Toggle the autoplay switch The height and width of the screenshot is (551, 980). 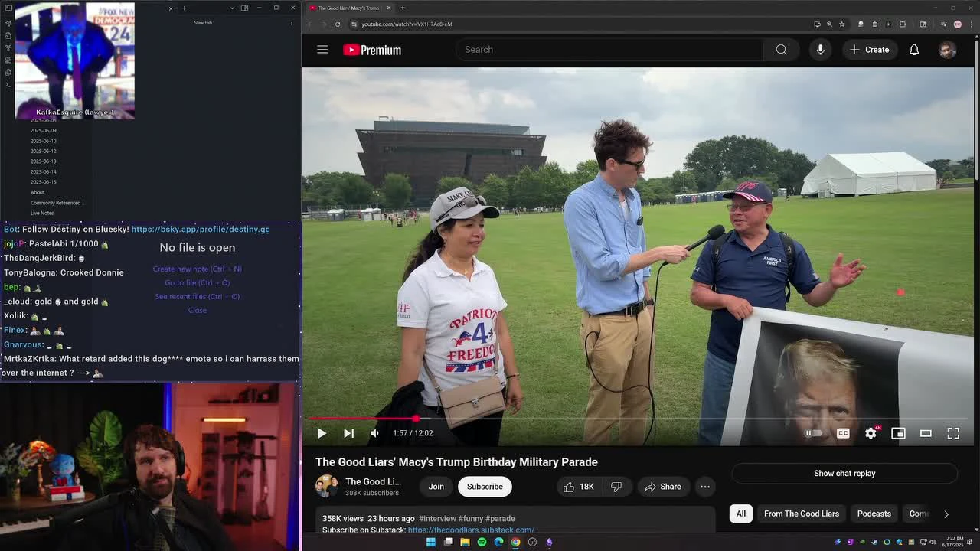click(813, 433)
